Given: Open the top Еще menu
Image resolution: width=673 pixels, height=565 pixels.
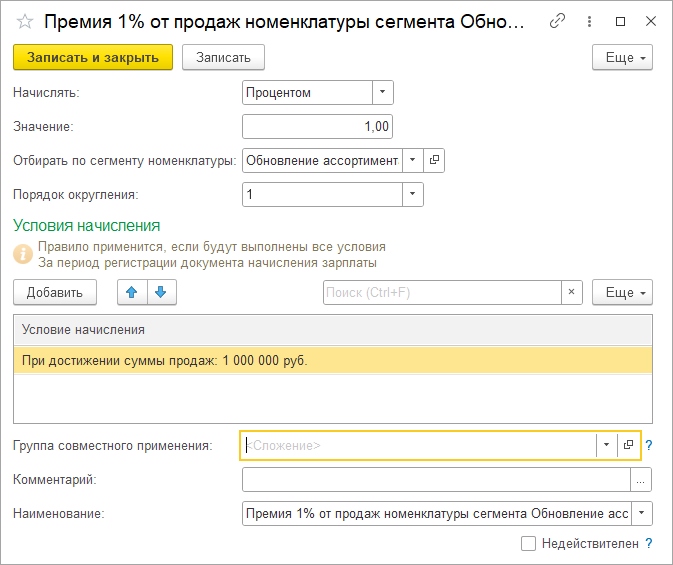Looking at the screenshot, I should pos(622,58).
